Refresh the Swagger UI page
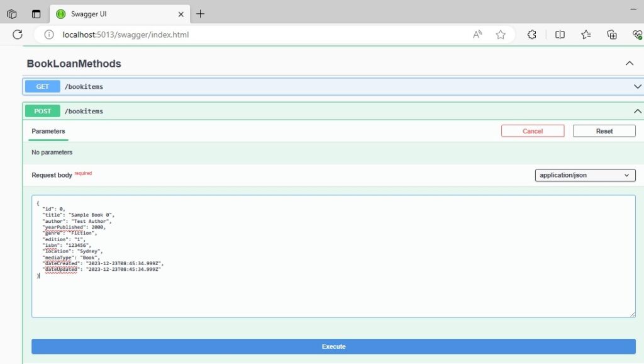This screenshot has height=364, width=644. 17,35
